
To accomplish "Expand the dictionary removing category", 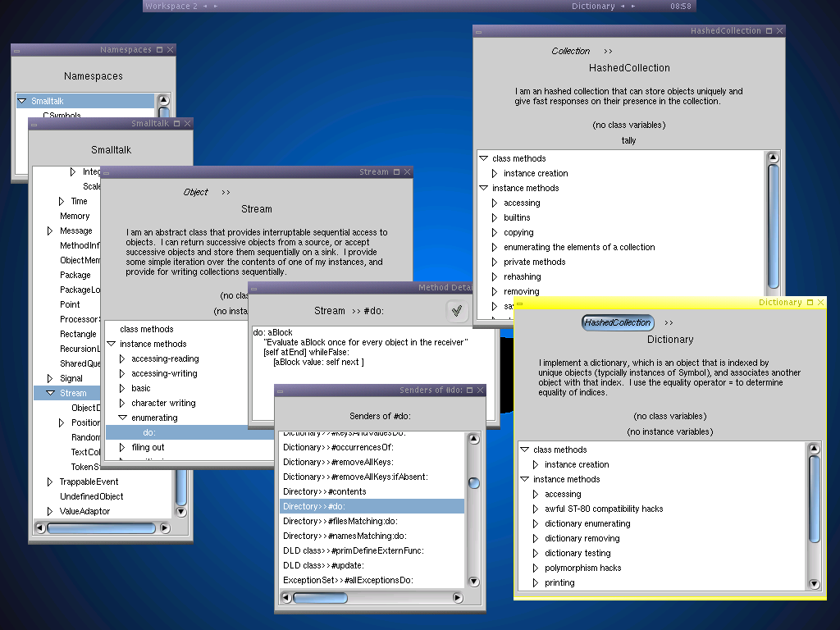I will (x=536, y=538).
